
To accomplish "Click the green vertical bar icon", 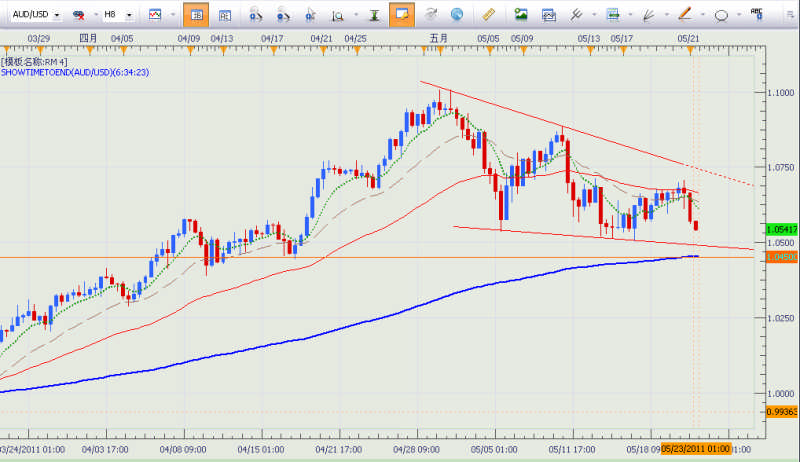I will (x=374, y=15).
